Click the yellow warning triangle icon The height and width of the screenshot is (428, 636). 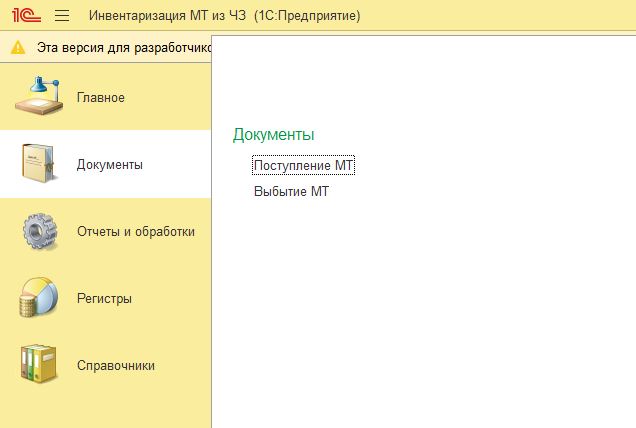pos(18,47)
